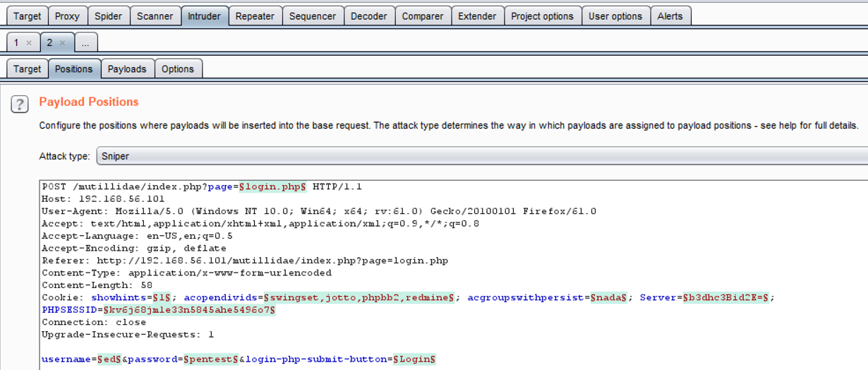Close attack tab 2

(62, 43)
